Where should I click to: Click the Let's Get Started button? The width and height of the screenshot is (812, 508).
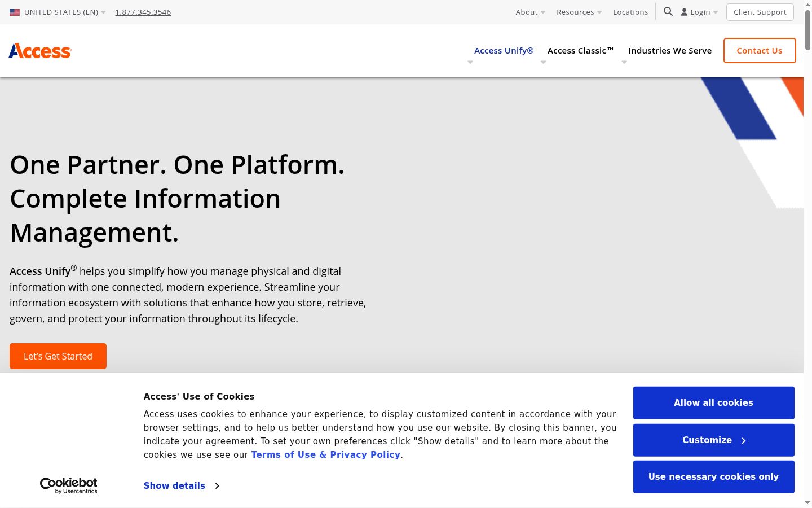(x=58, y=356)
